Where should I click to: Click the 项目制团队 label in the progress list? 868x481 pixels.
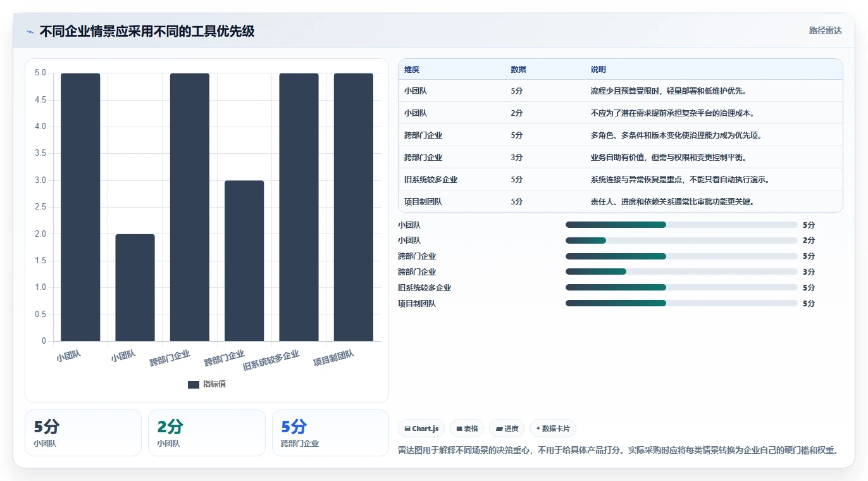(x=417, y=304)
